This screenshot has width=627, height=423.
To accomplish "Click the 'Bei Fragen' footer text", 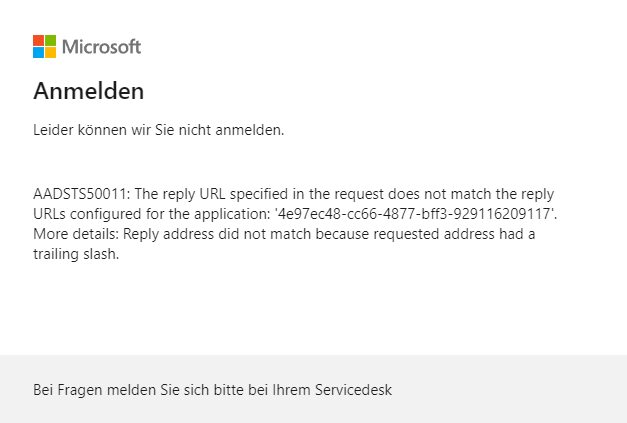I will [x=65, y=389].
